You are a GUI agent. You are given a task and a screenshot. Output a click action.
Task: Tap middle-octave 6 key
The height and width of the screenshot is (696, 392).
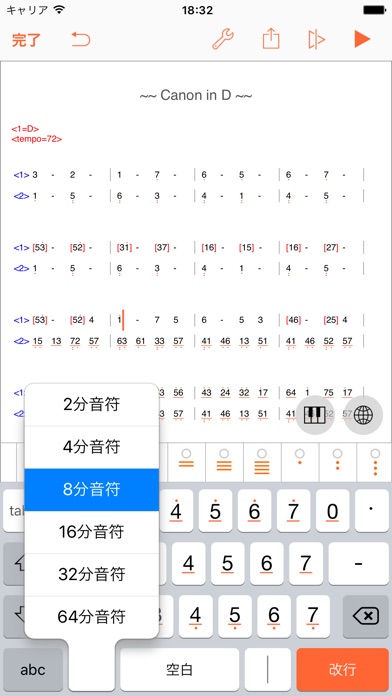tap(267, 563)
